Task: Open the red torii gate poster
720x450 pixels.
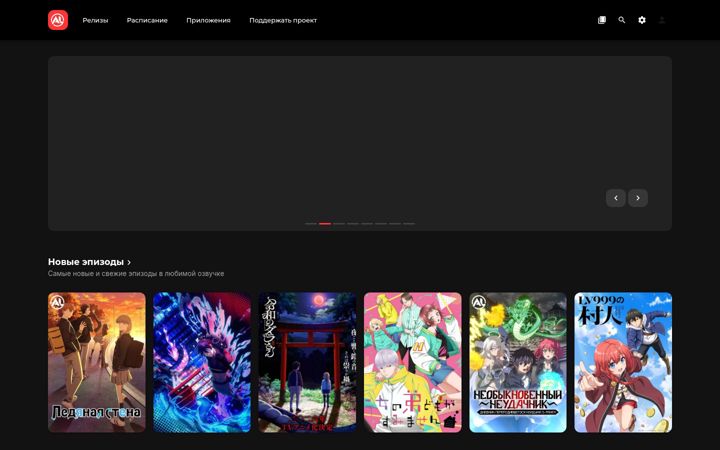Action: (x=307, y=362)
